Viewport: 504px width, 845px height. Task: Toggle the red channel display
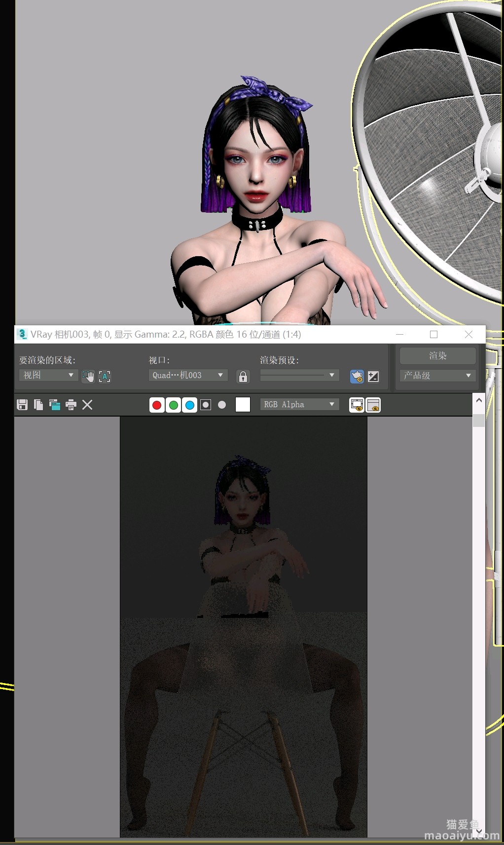[x=157, y=405]
